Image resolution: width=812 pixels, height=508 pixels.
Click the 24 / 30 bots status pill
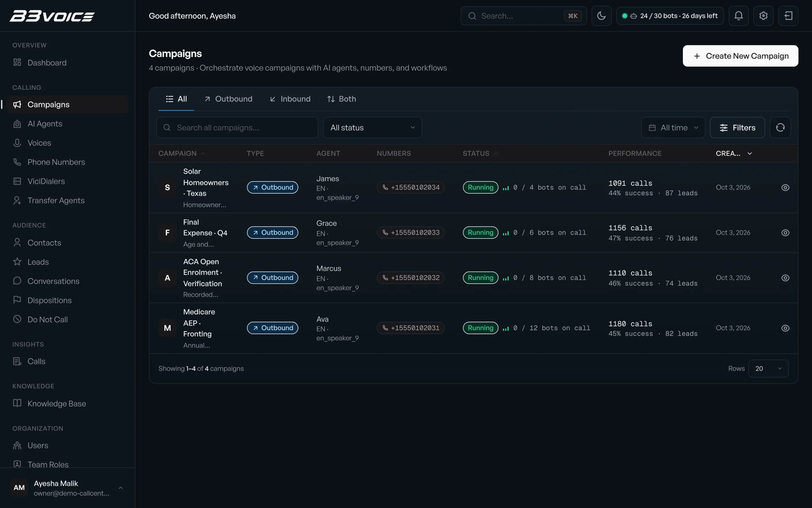[x=670, y=16]
